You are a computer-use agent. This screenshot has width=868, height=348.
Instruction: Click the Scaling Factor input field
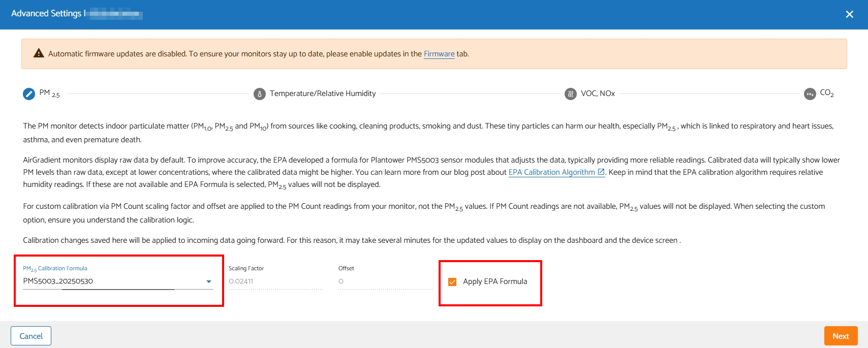(275, 281)
